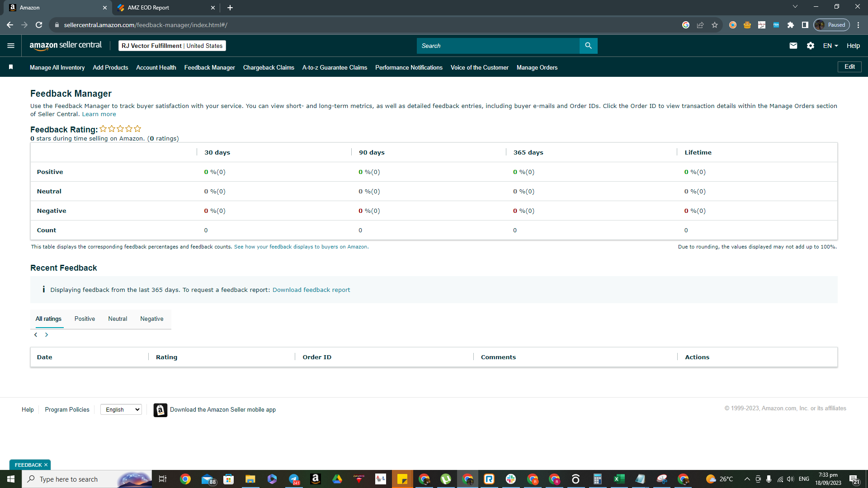This screenshot has width=868, height=488.
Task: Open the Add Products menu item
Action: [110, 67]
